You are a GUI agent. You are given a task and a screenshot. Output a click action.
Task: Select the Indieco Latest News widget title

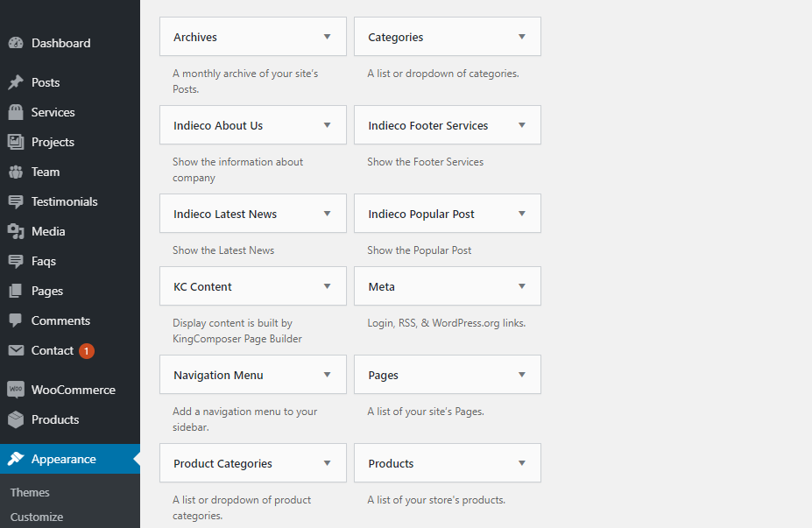point(225,214)
